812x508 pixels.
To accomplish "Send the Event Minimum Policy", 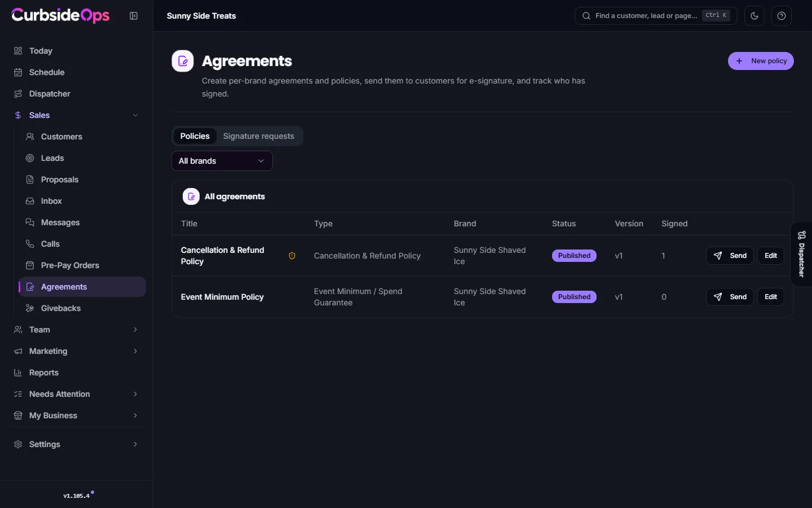I will 730,297.
